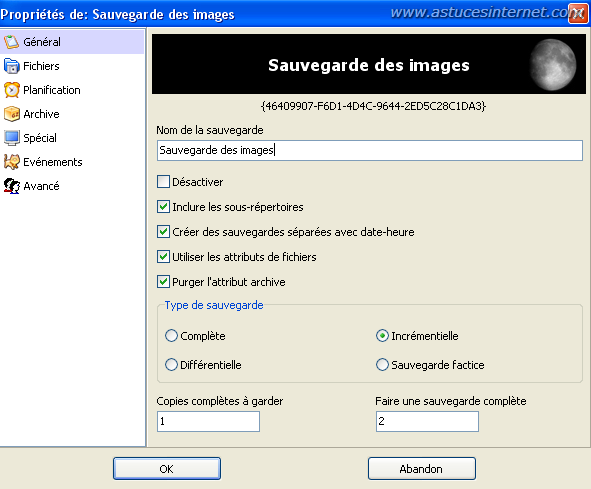Click the Avancé faces icon

pyautogui.click(x=11, y=186)
